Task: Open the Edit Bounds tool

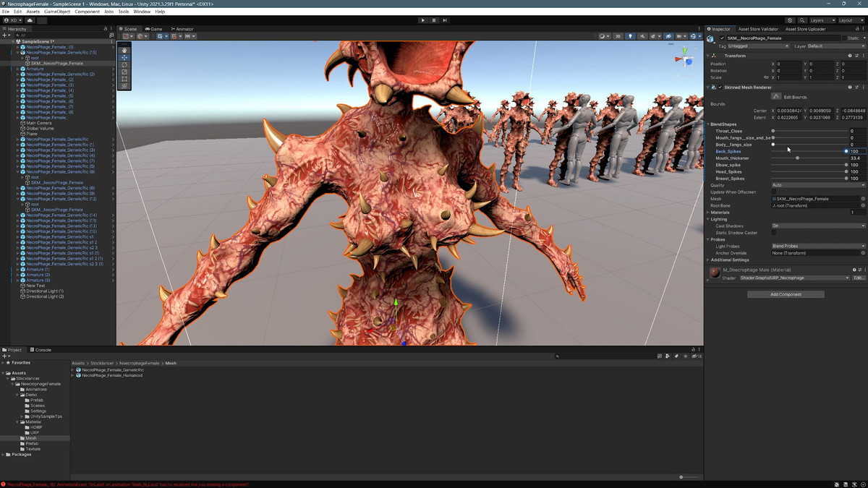Action: point(776,97)
